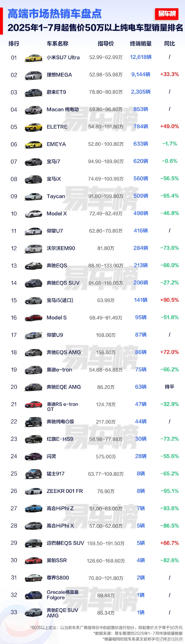Screen dimensions: 185x644
Task: Click the 尊界S800 model name
Action: (x=58, y=578)
